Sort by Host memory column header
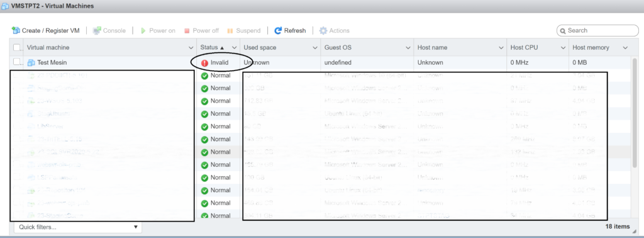The image size is (644, 238). coord(591,48)
